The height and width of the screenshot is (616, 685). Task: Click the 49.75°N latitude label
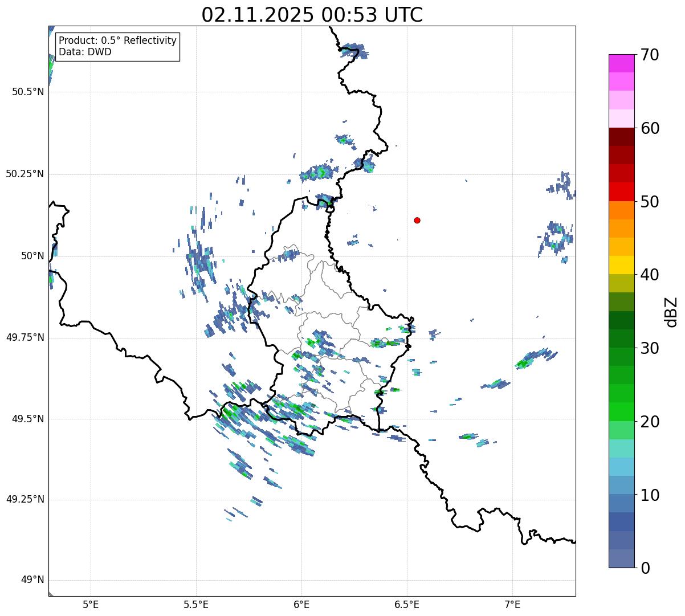pos(25,337)
